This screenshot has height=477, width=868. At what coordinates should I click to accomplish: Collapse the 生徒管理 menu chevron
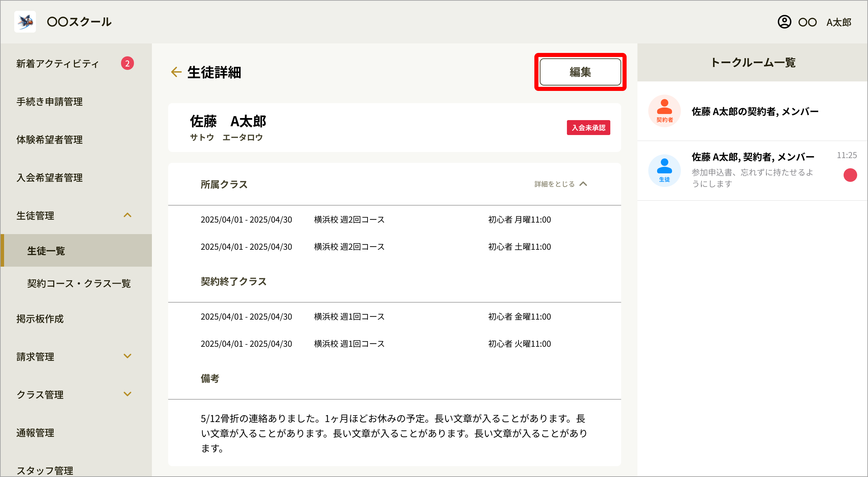[x=127, y=215]
